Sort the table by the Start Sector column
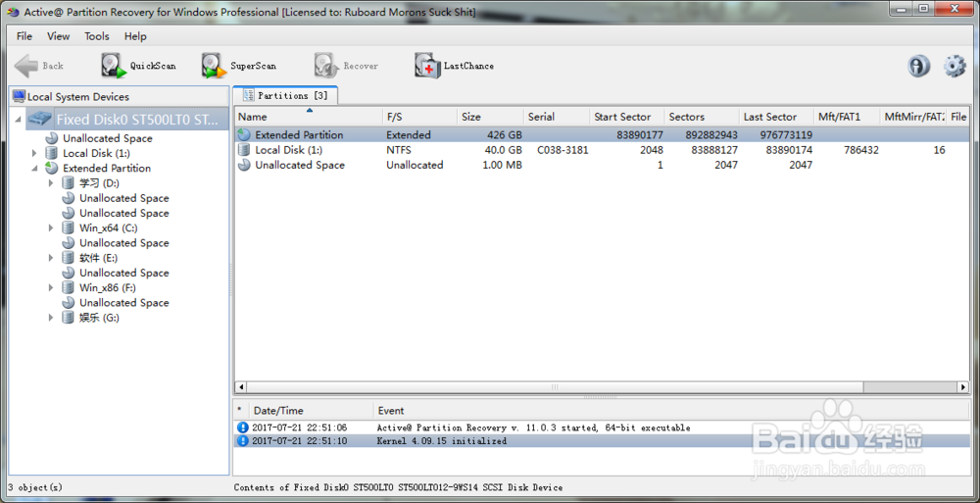This screenshot has width=980, height=503. [x=627, y=117]
